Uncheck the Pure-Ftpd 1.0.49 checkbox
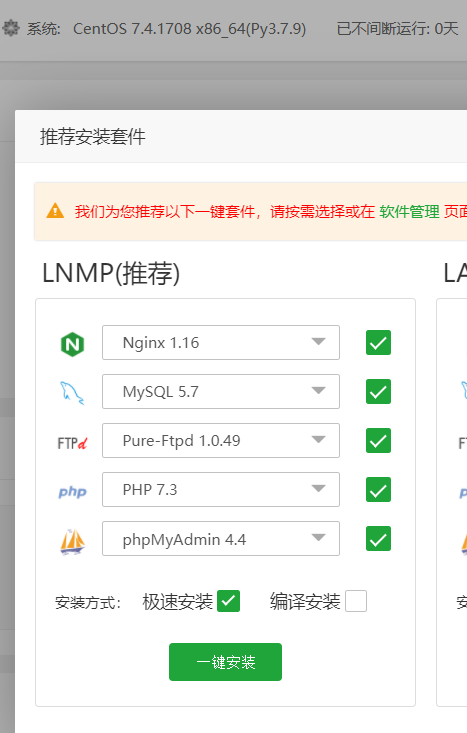The width and height of the screenshot is (467, 733). pyautogui.click(x=378, y=441)
